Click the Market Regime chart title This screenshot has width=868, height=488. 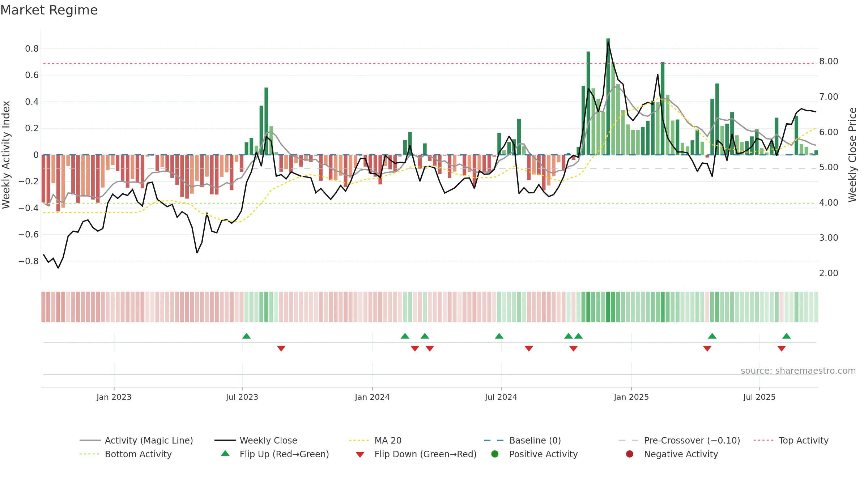tap(49, 10)
